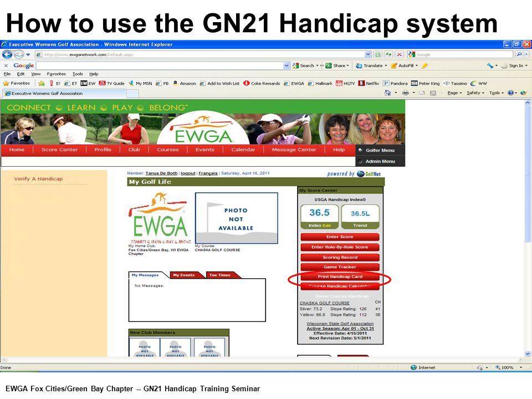The height and width of the screenshot is (399, 532).
Task: Open the new blank tab button
Action: [x=132, y=93]
